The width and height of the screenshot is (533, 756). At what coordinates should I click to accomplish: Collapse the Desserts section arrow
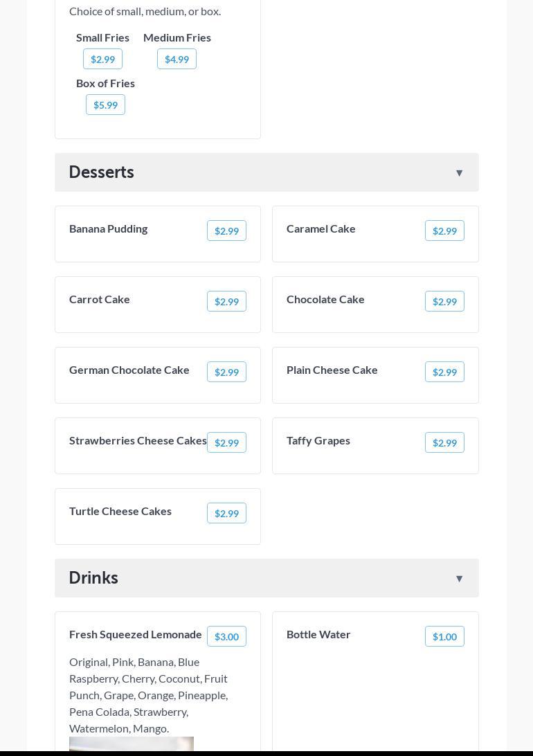pos(459,173)
